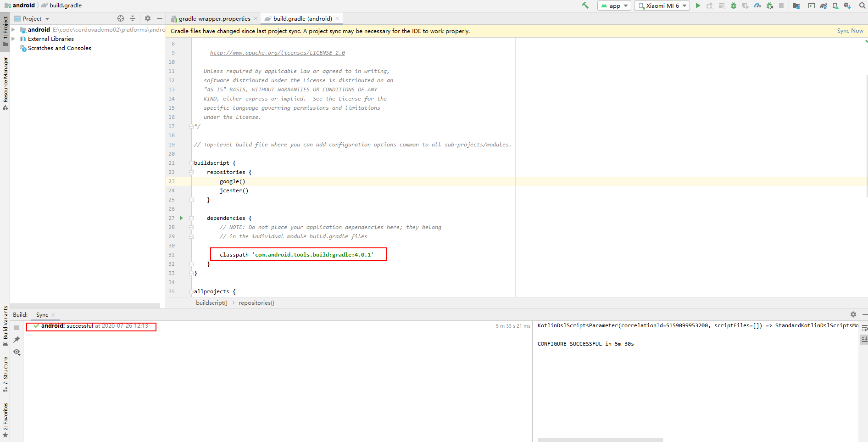Open the Run Anything icon
The height and width of the screenshot is (442, 868).
(x=812, y=6)
